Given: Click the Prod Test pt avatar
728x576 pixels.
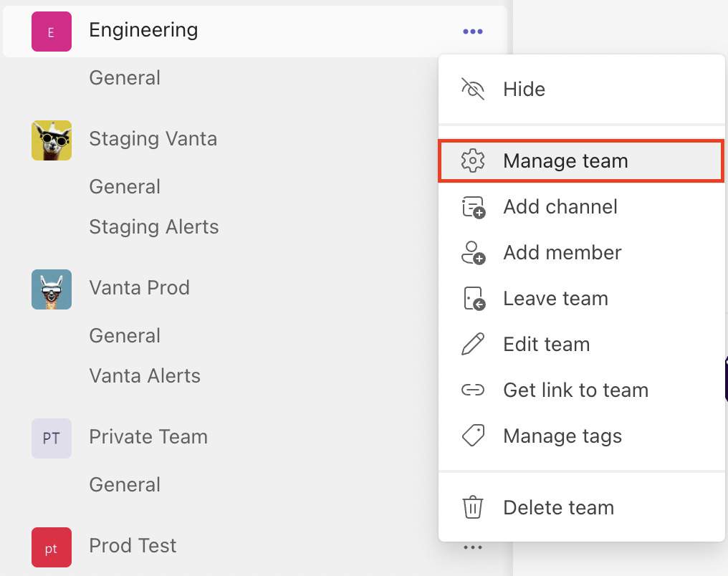Looking at the screenshot, I should (x=52, y=547).
